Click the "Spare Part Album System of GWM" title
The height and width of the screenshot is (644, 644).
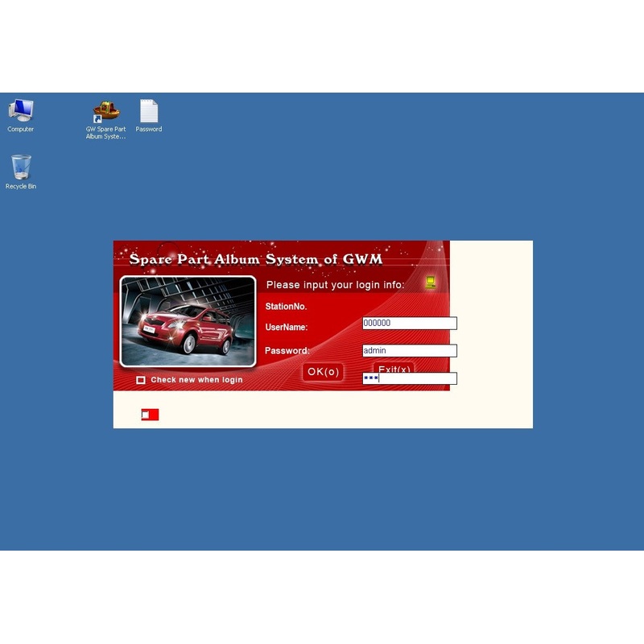[256, 259]
